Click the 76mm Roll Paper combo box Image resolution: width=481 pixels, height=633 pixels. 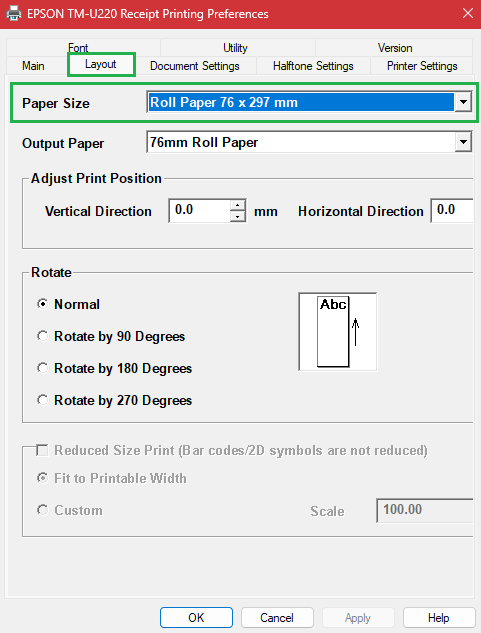(309, 142)
